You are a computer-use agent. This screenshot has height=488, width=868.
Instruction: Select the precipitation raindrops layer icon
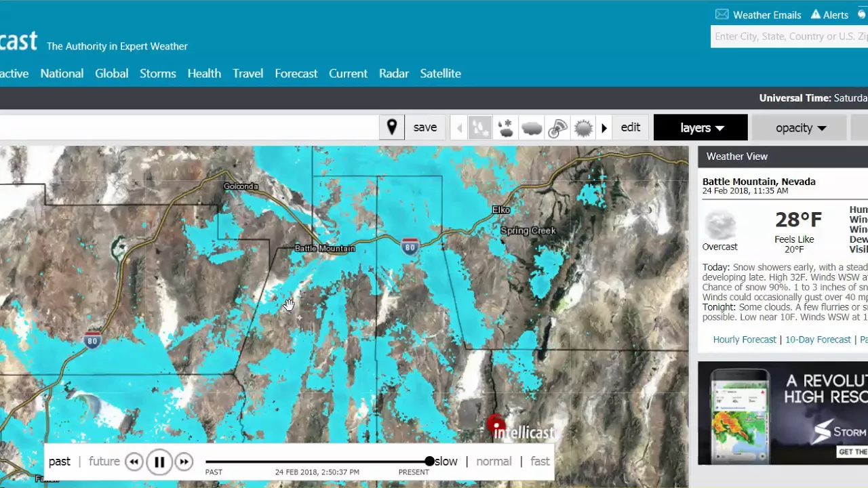(479, 127)
